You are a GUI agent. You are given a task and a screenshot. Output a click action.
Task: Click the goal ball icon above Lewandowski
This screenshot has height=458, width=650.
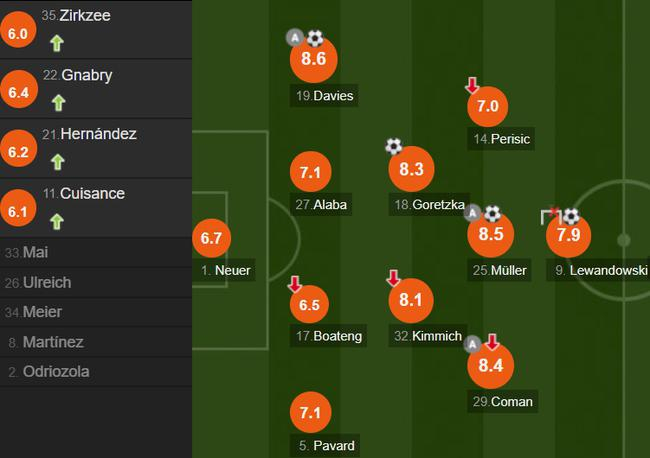pyautogui.click(x=571, y=215)
